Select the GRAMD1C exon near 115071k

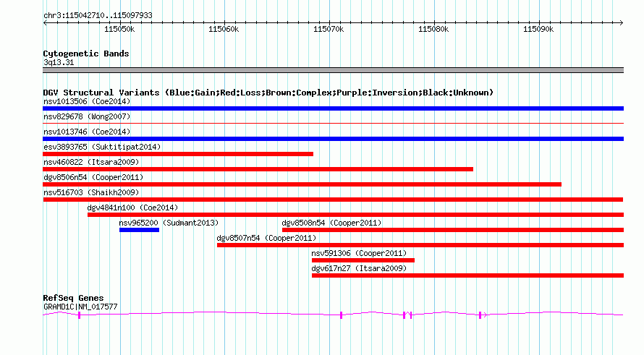tap(341, 315)
